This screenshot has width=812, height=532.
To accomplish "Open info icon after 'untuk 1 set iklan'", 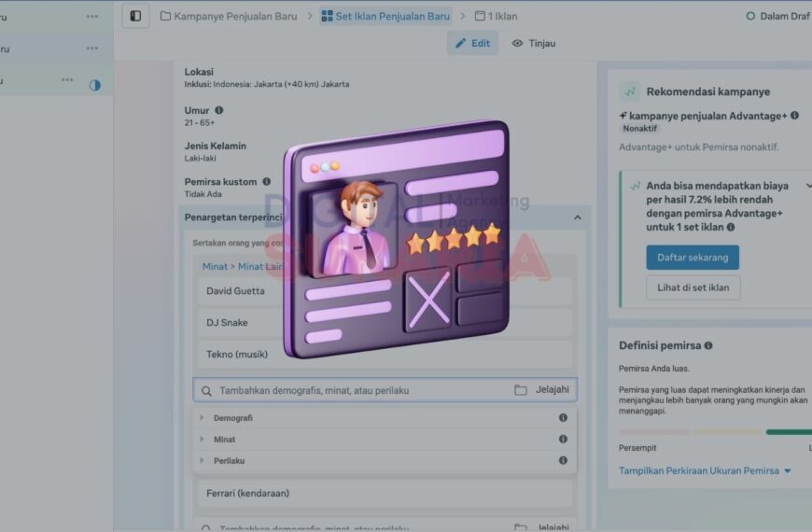I will click(x=731, y=227).
